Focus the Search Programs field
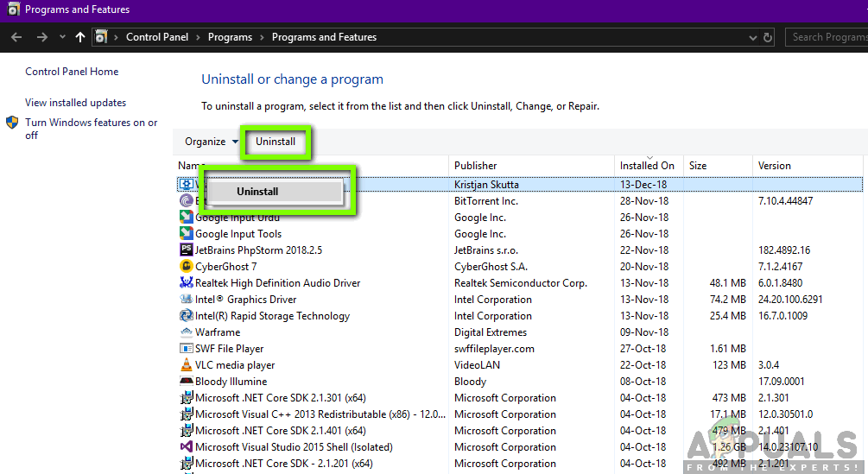Screen dimensions: 868x474 click(x=827, y=37)
